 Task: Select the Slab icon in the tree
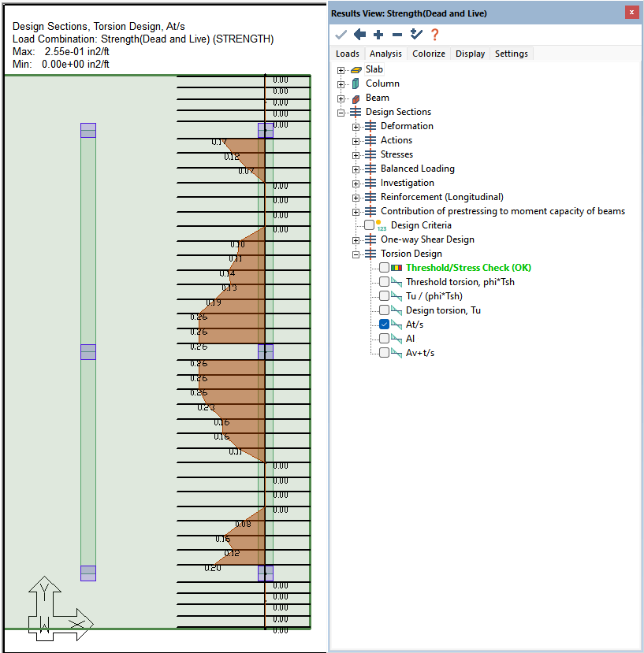pos(356,69)
